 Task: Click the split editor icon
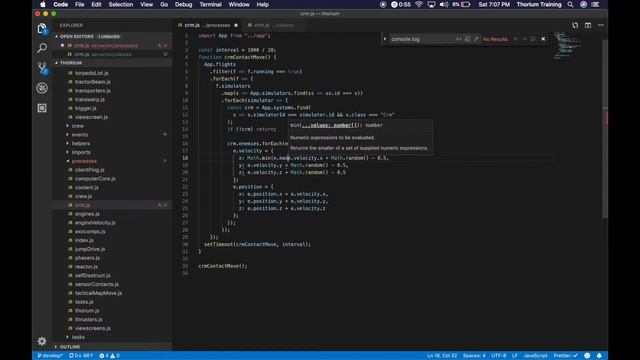tap(588, 25)
